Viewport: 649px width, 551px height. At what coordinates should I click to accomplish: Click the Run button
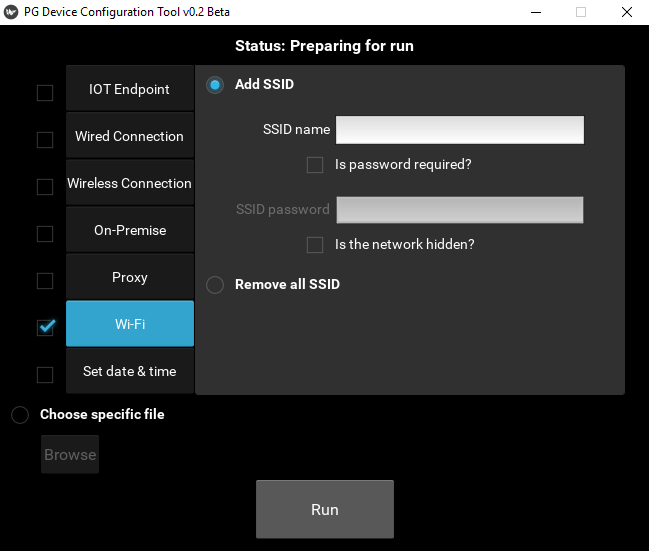[324, 509]
